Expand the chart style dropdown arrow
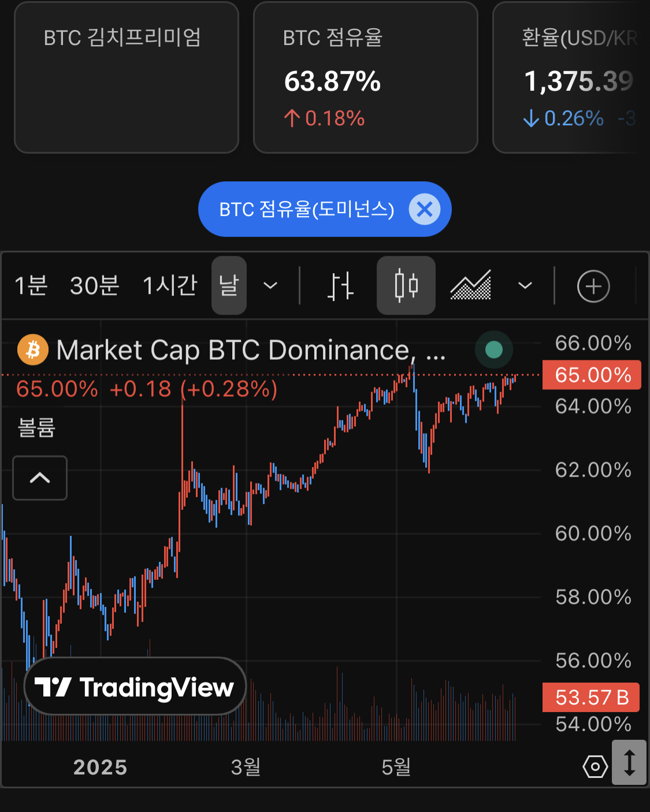 tap(525, 285)
